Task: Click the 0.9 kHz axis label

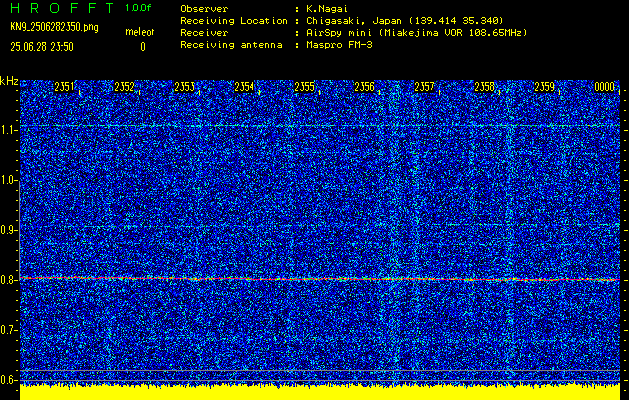Action: [8, 230]
